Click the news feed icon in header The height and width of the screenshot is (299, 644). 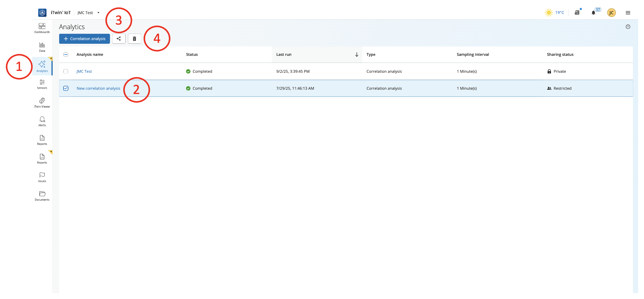[577, 13]
